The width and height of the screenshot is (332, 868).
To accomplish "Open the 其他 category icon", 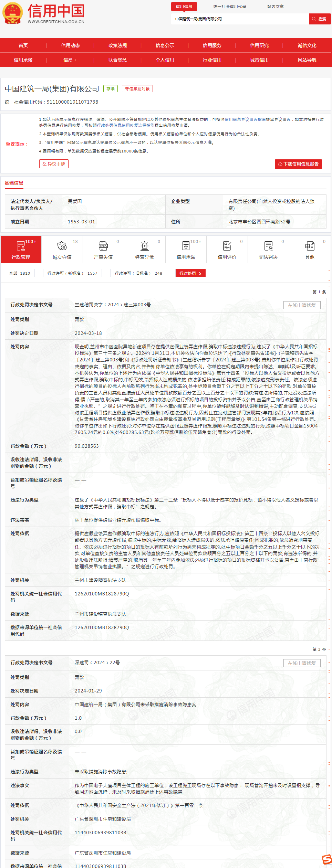I will [x=310, y=246].
